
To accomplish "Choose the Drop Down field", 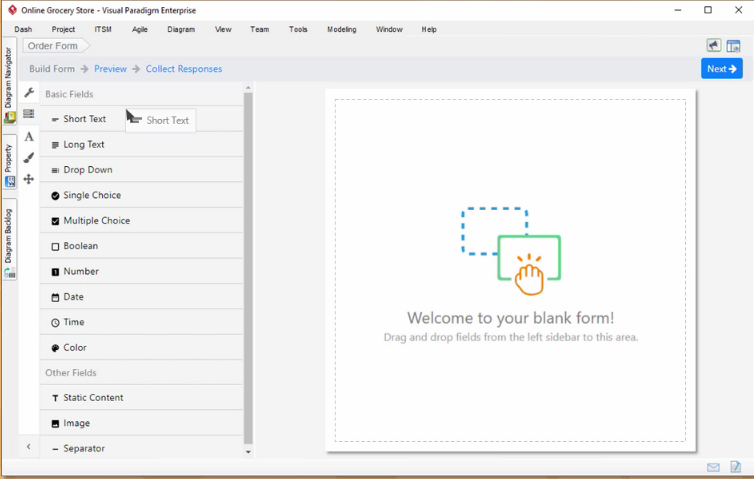I will [x=87, y=170].
